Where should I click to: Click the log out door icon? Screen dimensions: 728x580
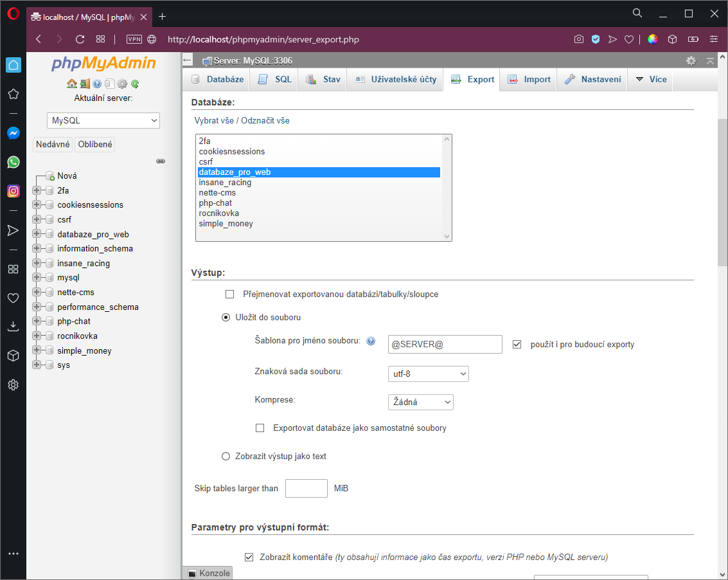[85, 84]
